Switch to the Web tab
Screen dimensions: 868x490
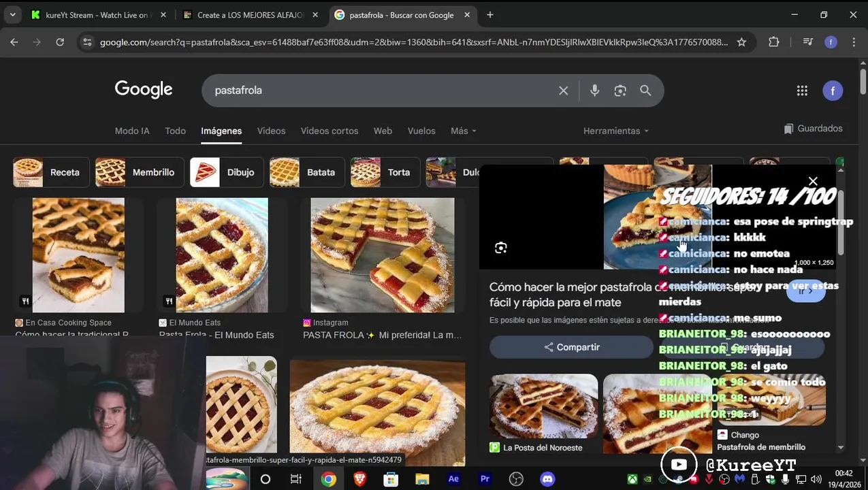383,131
